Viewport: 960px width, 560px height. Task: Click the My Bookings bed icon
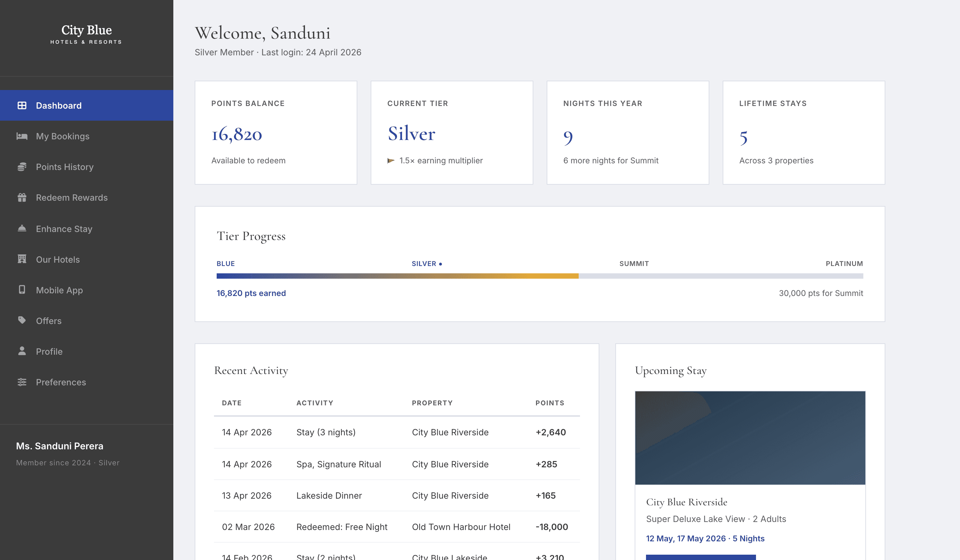coord(22,136)
